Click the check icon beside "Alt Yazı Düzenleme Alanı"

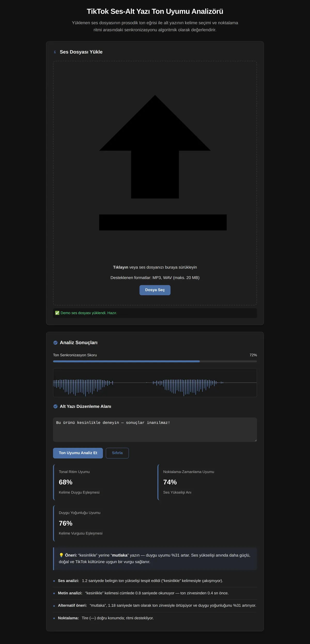(x=55, y=406)
